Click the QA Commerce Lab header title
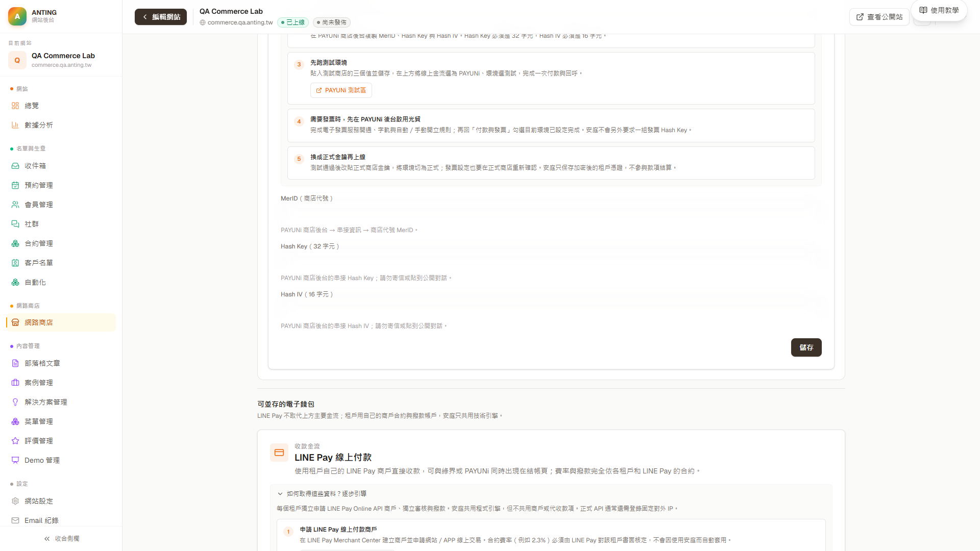Viewport: 980px width, 551px height. tap(231, 11)
